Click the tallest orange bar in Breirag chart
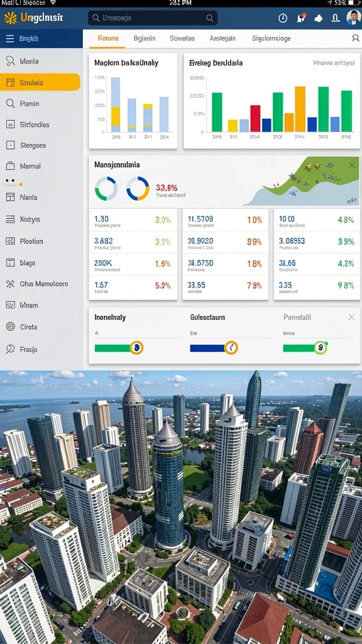 [300, 109]
